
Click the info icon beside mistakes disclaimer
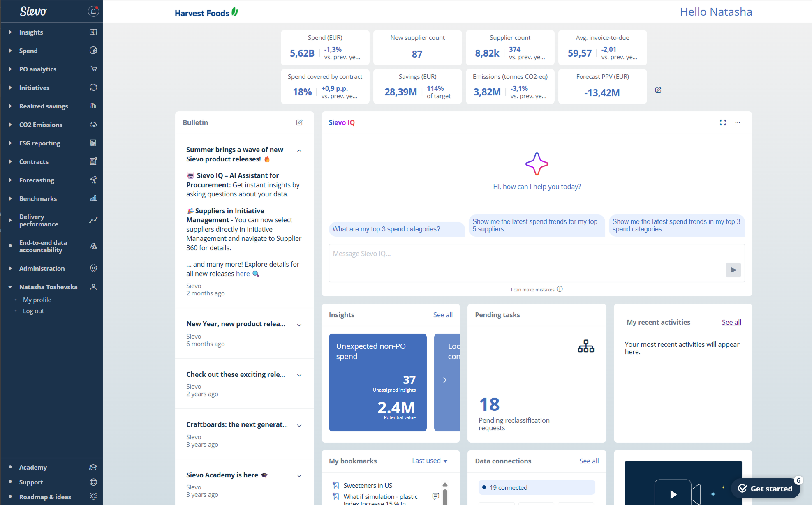point(560,289)
